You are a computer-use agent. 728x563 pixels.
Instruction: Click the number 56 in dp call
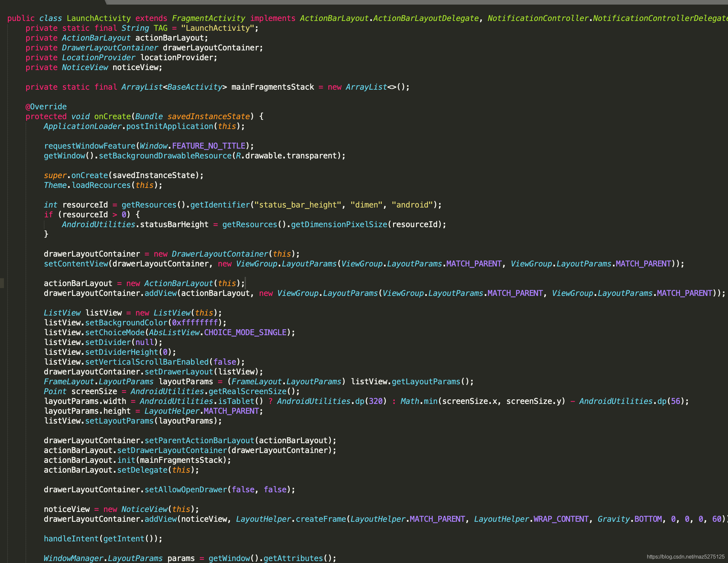(675, 401)
